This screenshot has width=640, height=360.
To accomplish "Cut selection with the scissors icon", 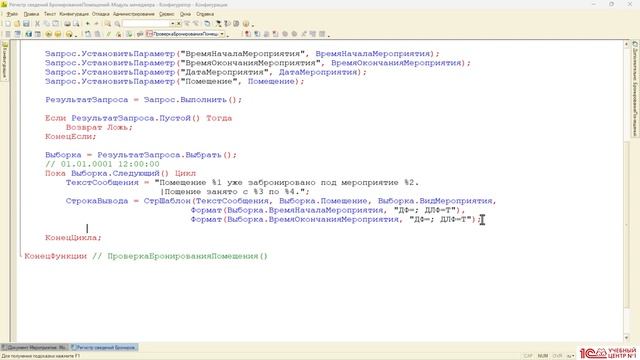I will (38, 24).
